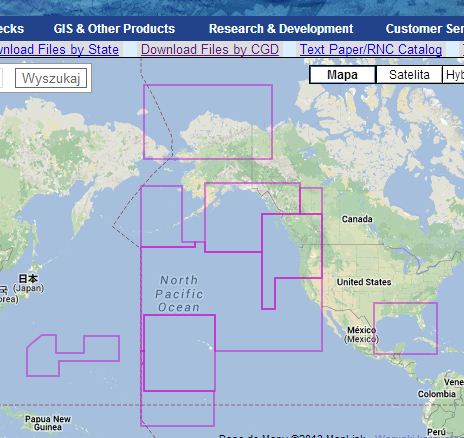Select the western Pacific islands chart region outline
The height and width of the screenshot is (438, 464).
pos(73,355)
